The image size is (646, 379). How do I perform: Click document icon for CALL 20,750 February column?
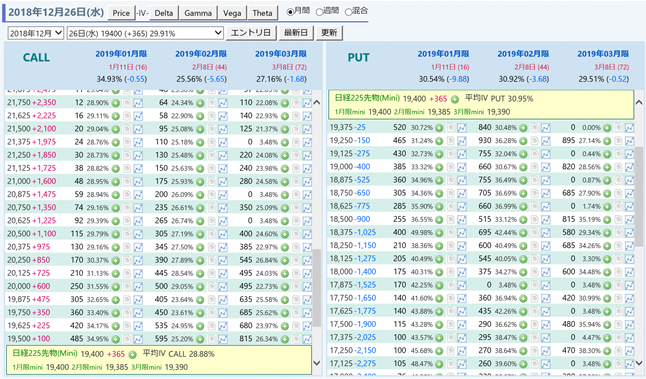[x=212, y=208]
